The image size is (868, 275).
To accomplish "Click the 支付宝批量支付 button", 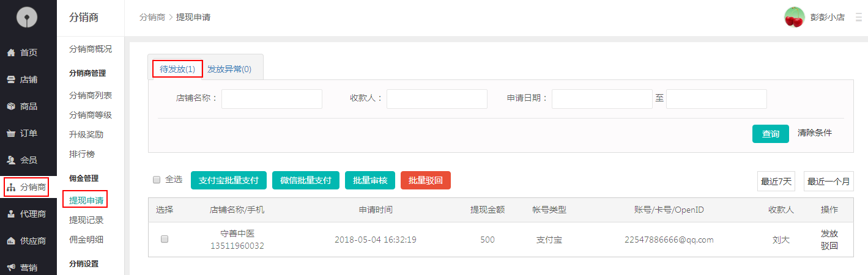I will pos(229,180).
